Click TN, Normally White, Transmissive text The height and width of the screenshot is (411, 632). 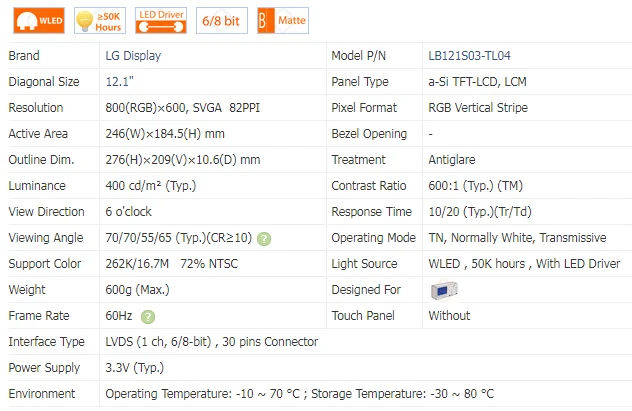(518, 238)
